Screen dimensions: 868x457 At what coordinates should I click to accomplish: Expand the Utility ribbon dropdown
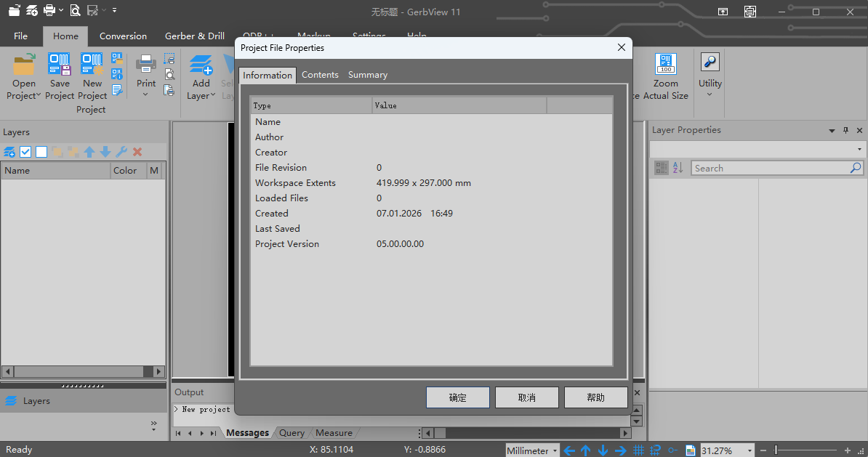tap(710, 93)
